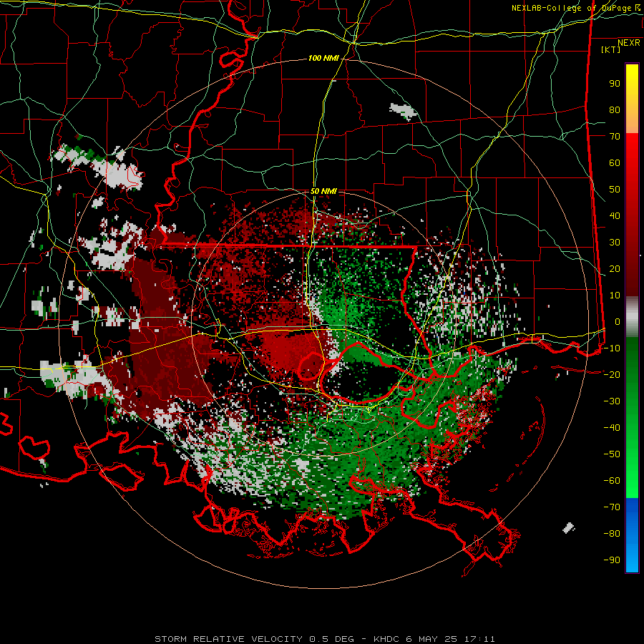The height and width of the screenshot is (644, 644).
Task: Click the -10 value on the velocity scale
Action: click(x=612, y=348)
